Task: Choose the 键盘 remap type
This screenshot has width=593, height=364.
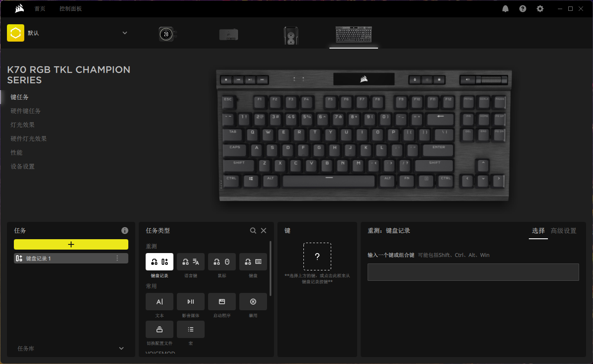Action: coord(253,262)
